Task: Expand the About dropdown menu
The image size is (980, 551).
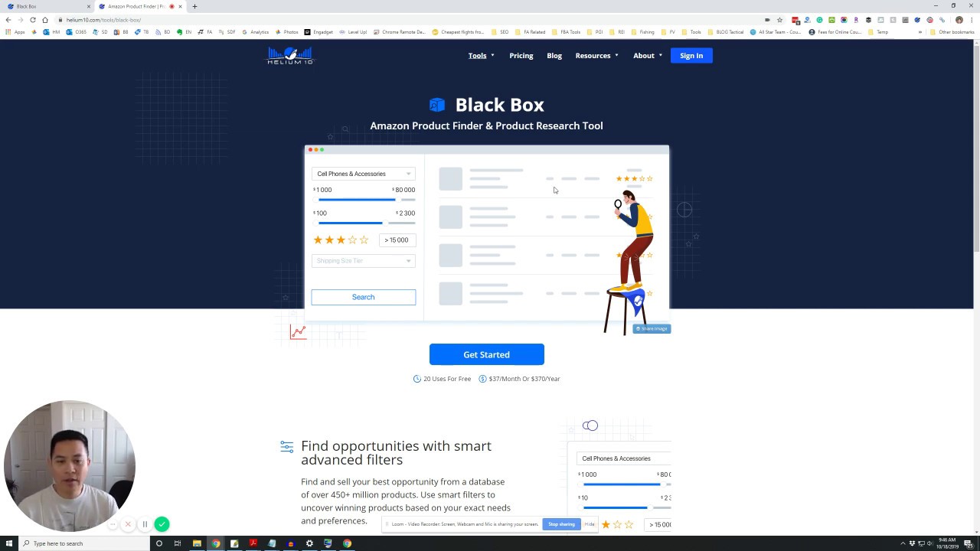Action: tap(648, 55)
